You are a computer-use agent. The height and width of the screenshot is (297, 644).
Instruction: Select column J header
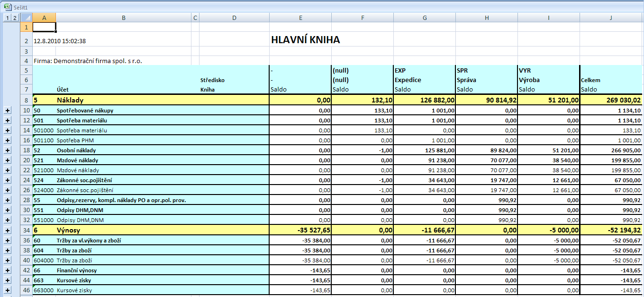611,18
